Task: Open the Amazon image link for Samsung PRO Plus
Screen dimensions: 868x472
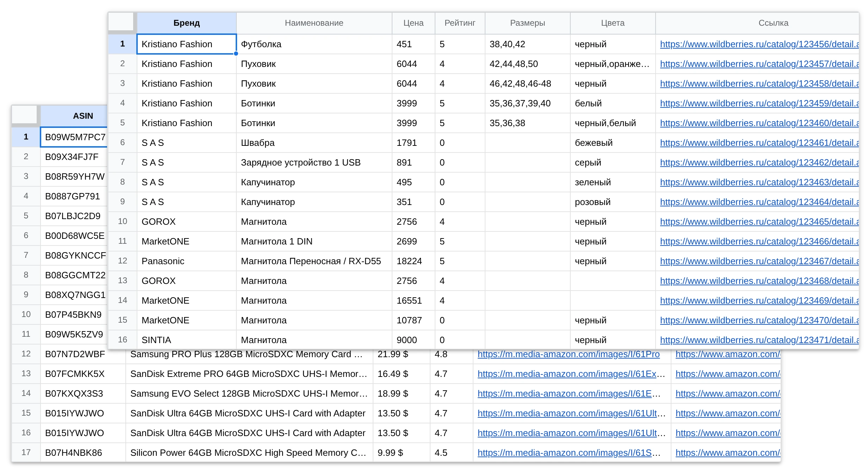Action: coord(568,354)
